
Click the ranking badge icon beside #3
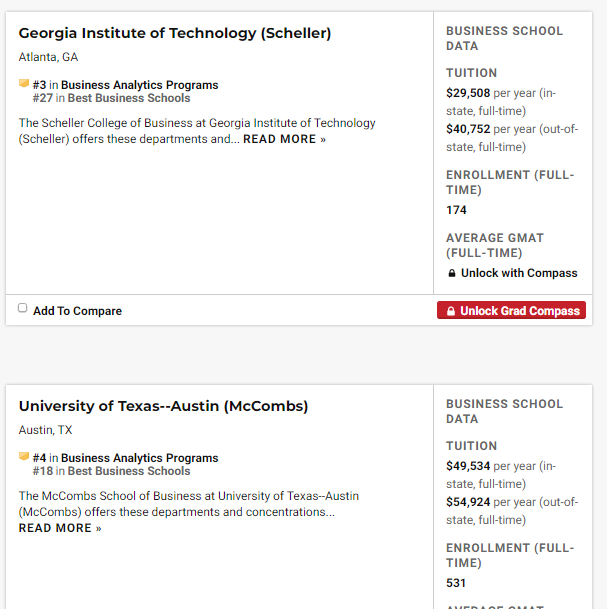24,84
